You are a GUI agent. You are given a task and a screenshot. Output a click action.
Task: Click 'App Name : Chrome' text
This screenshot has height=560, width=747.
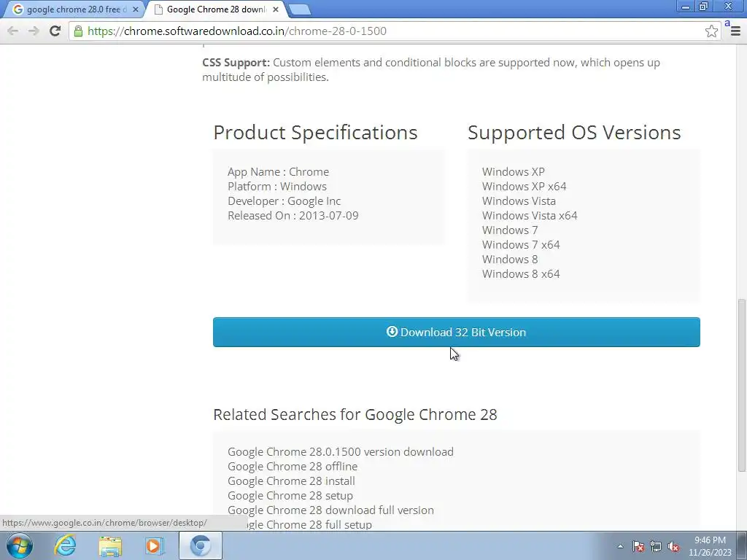[278, 171]
